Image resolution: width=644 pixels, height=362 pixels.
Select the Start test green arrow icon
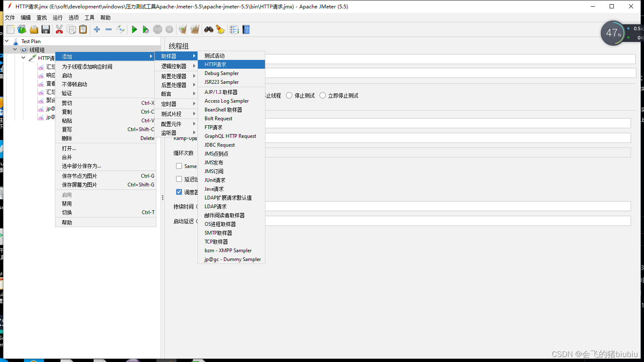[x=134, y=29]
